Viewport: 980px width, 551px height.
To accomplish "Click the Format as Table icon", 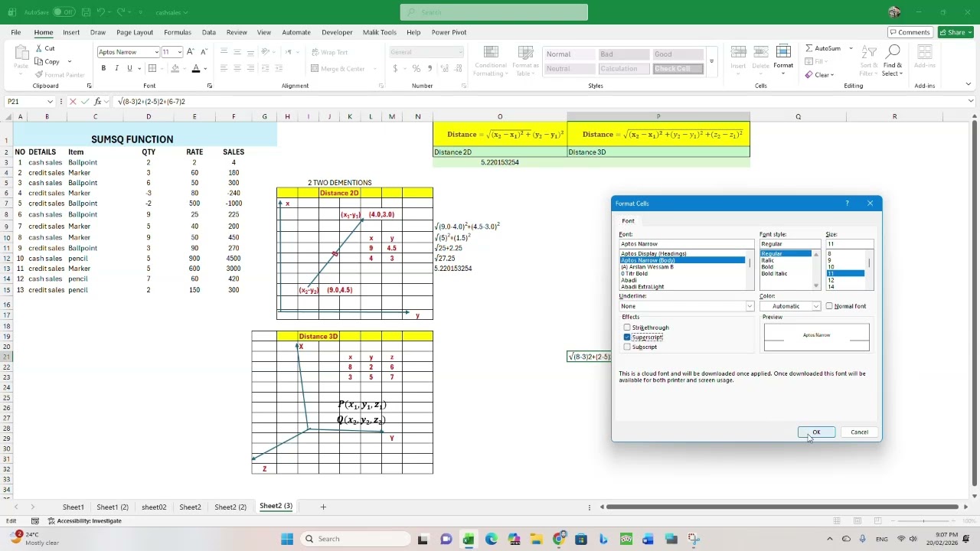I will (x=525, y=51).
